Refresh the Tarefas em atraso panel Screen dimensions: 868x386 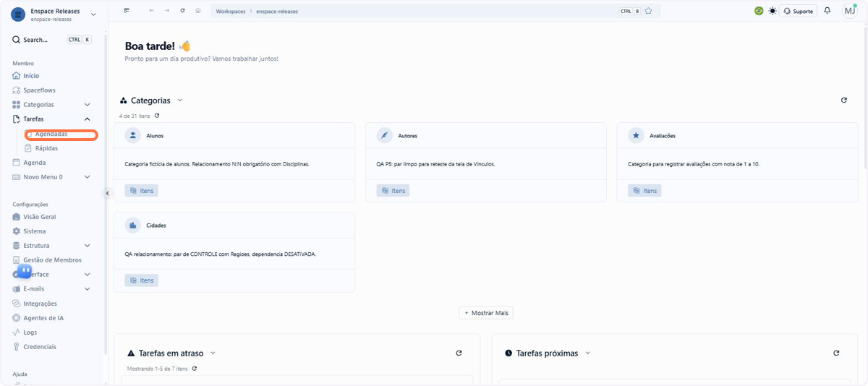click(x=459, y=353)
